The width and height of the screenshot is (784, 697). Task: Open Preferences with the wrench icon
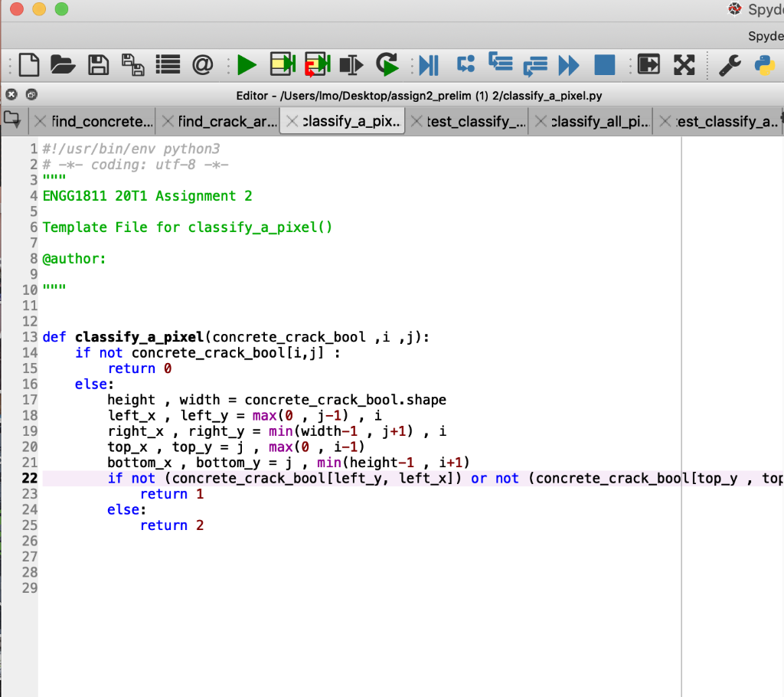(x=730, y=66)
